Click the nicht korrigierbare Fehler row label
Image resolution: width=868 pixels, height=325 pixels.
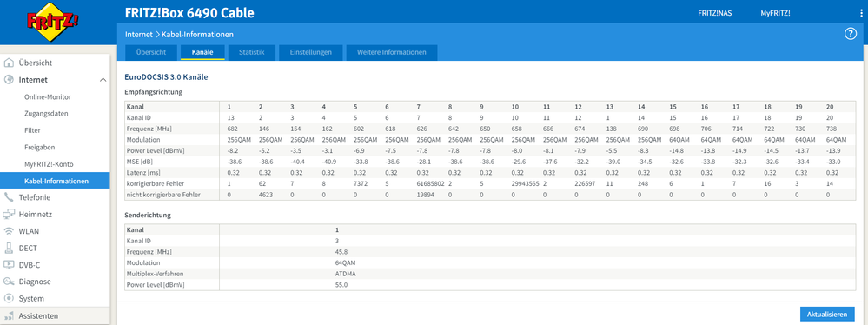(x=162, y=195)
